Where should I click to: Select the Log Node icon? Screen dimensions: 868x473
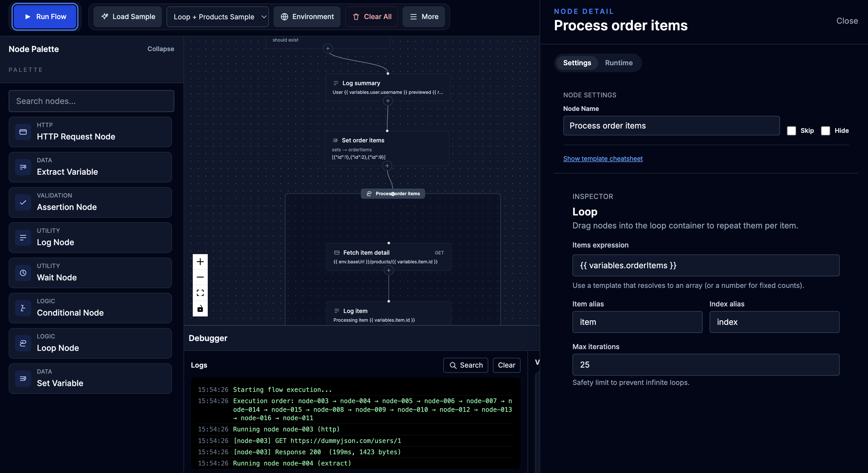pos(23,237)
